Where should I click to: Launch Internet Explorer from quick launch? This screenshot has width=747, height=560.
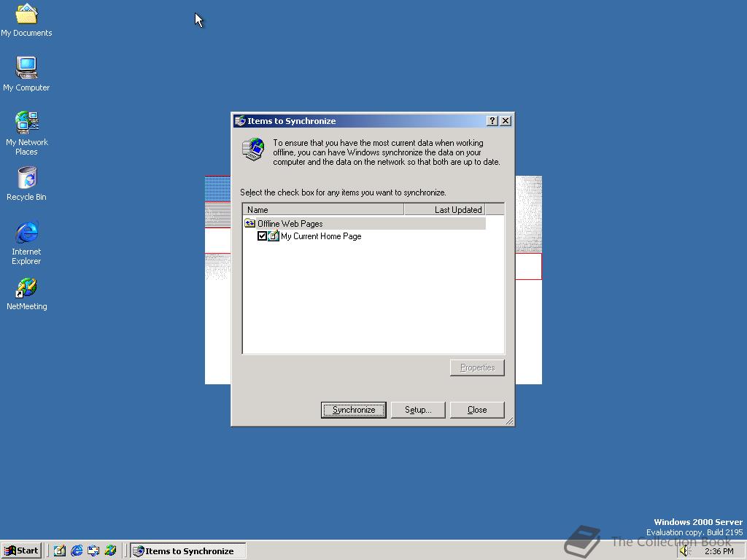tap(77, 551)
